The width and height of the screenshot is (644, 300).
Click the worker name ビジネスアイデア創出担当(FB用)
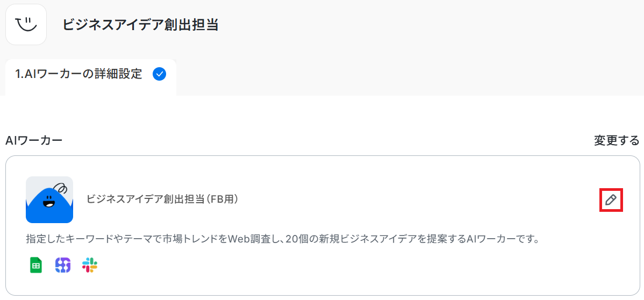click(163, 199)
